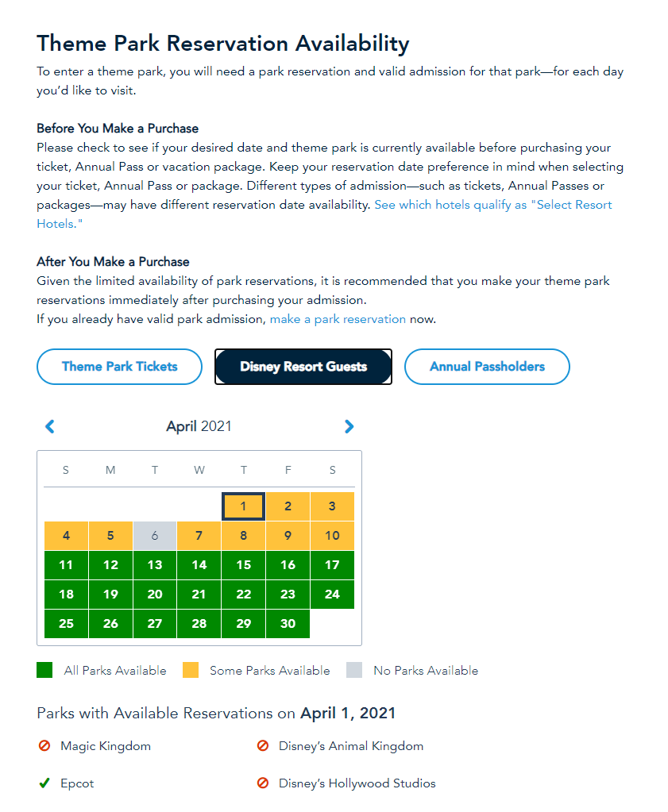Open the Annual Passholders tab

pos(487,367)
